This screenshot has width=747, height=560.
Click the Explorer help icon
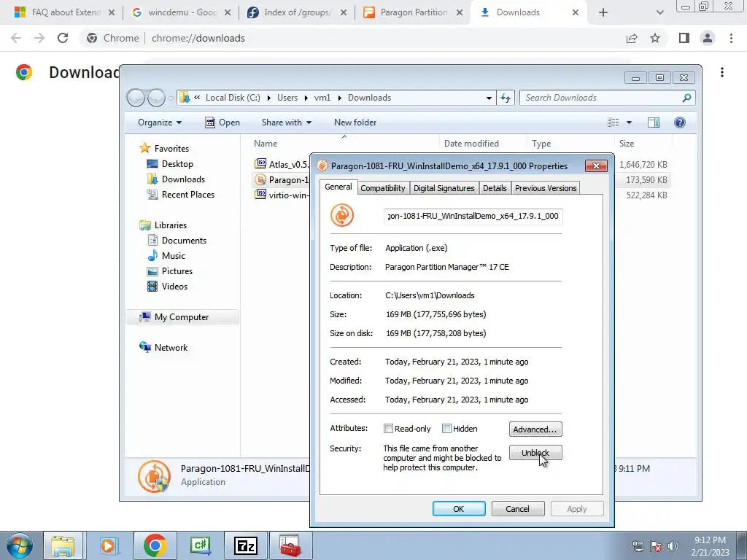[x=679, y=122]
